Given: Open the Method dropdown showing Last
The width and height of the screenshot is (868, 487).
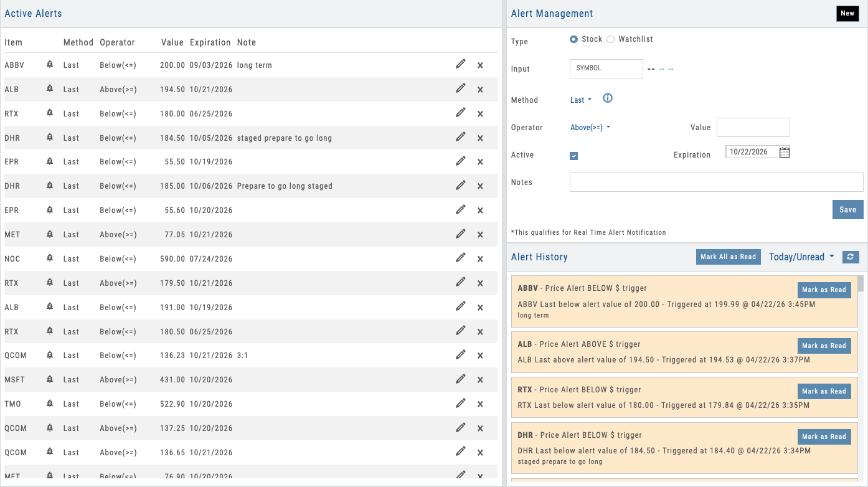Looking at the screenshot, I should tap(580, 100).
